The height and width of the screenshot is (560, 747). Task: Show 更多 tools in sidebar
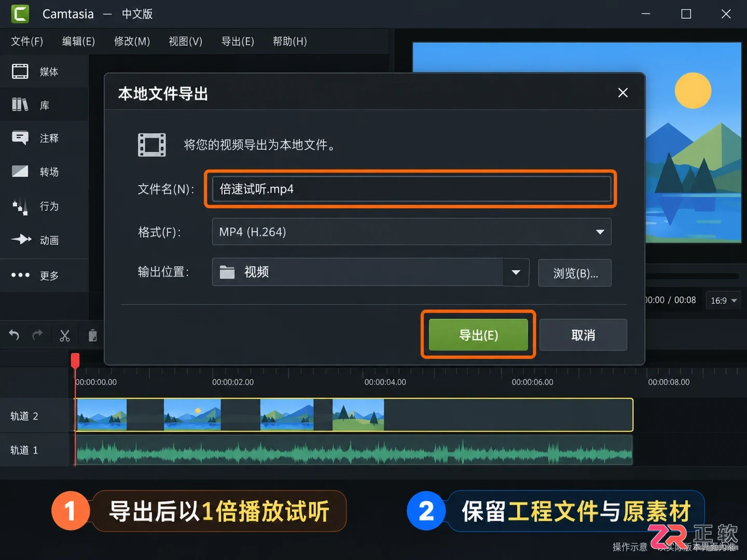coord(35,275)
